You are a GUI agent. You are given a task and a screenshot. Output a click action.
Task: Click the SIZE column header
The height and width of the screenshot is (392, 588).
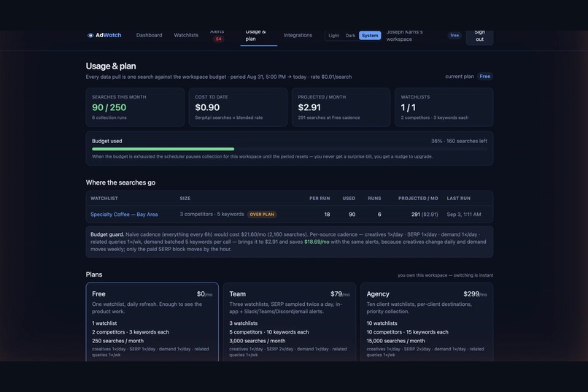(185, 199)
